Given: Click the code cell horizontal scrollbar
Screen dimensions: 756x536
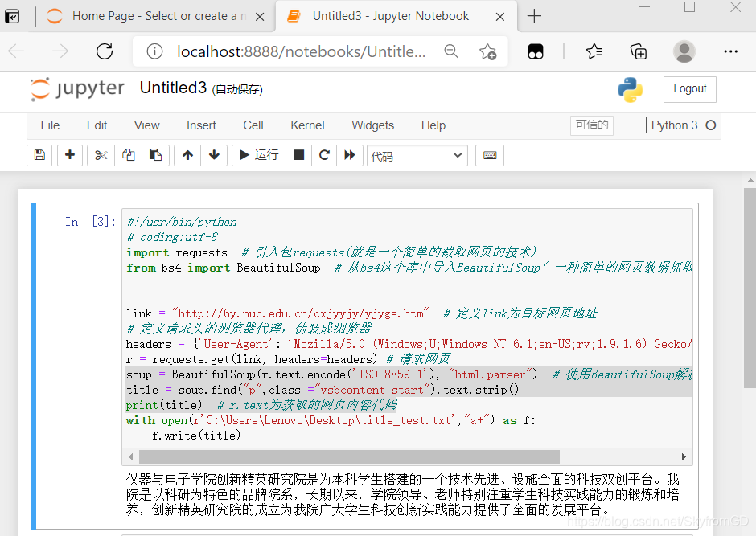Looking at the screenshot, I should pos(349,456).
